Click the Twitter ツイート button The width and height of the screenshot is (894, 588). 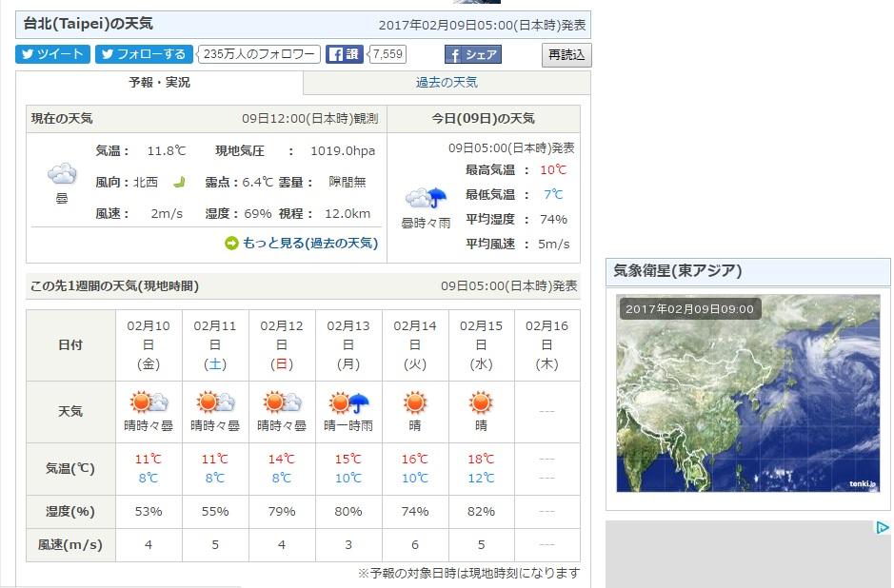(52, 54)
